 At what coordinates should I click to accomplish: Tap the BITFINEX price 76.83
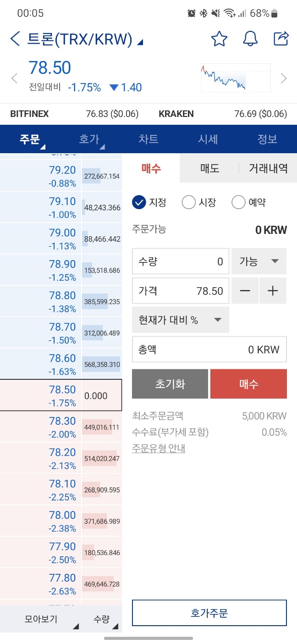click(112, 114)
